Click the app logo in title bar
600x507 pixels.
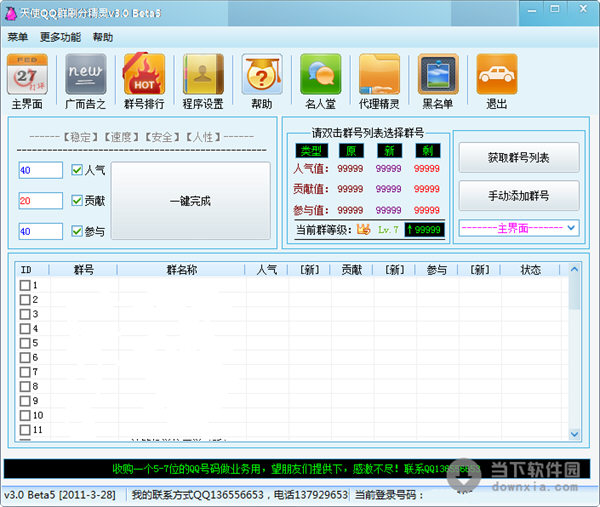coord(10,13)
